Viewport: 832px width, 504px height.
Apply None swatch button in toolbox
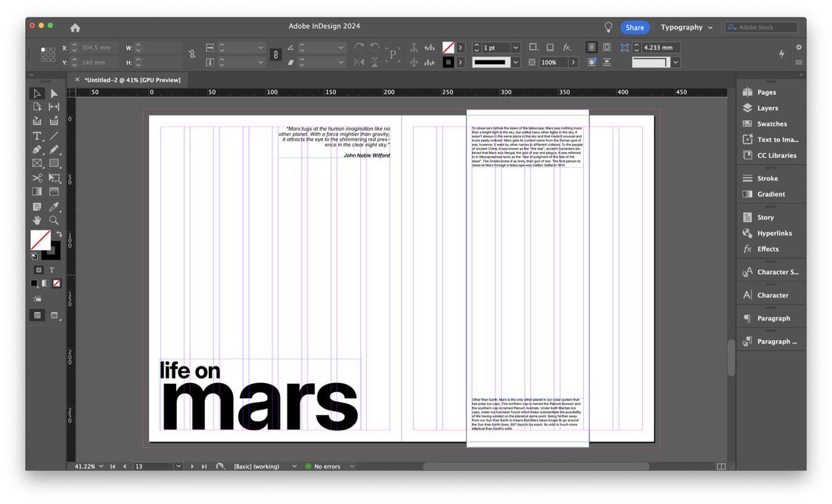[57, 283]
